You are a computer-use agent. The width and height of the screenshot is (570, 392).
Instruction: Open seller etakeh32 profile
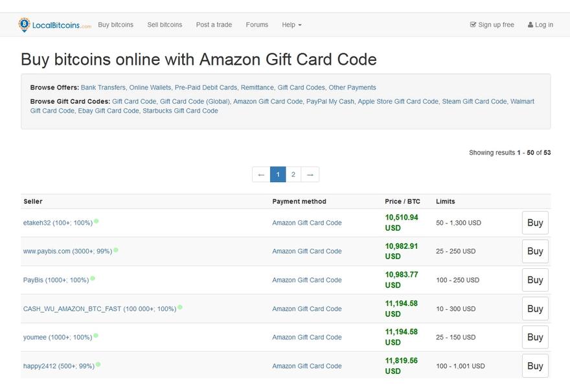pyautogui.click(x=58, y=223)
